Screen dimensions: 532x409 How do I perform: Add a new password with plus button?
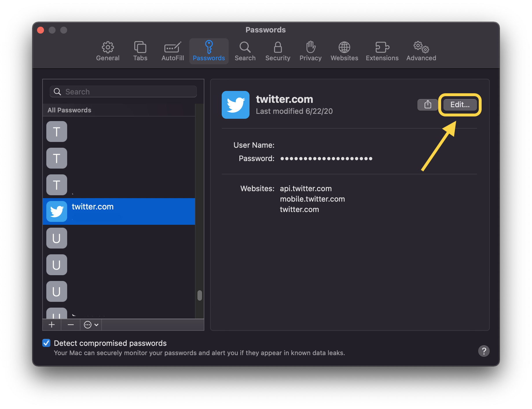52,325
